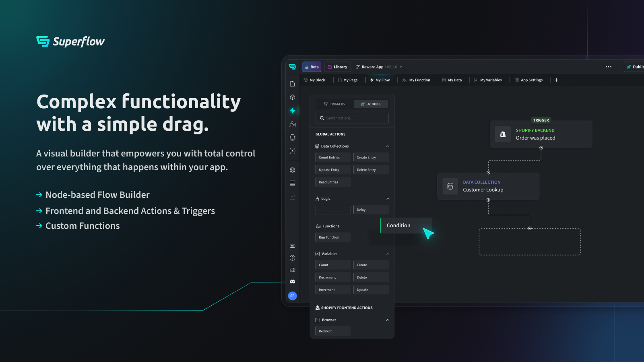Open the keyboard shortcuts icon in the sidebar

[293, 246]
